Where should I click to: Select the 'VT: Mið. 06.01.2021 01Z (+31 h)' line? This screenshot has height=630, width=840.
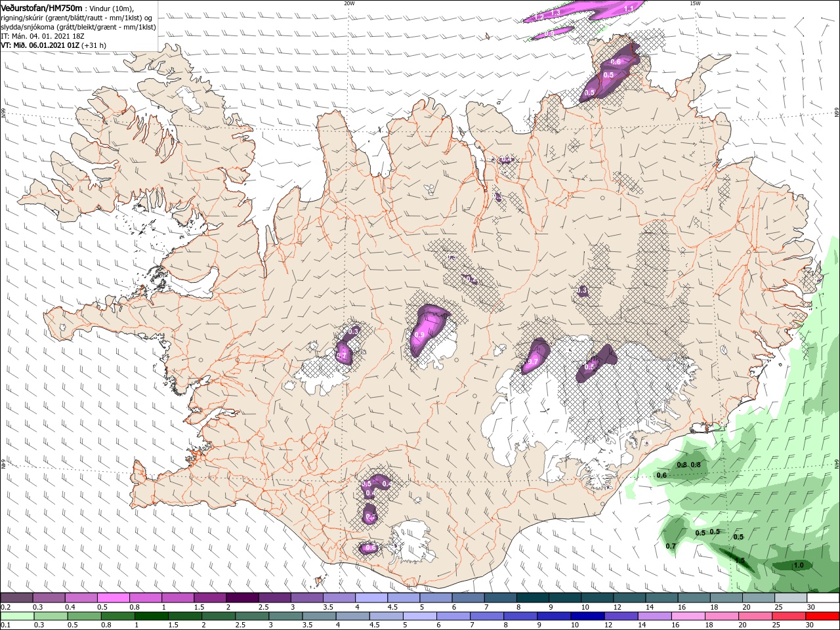[53, 45]
